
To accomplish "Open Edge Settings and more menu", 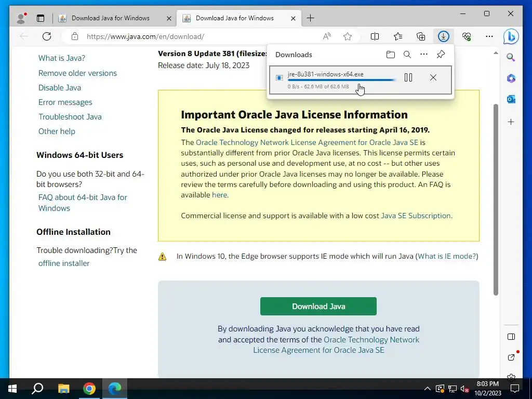I will point(489,36).
